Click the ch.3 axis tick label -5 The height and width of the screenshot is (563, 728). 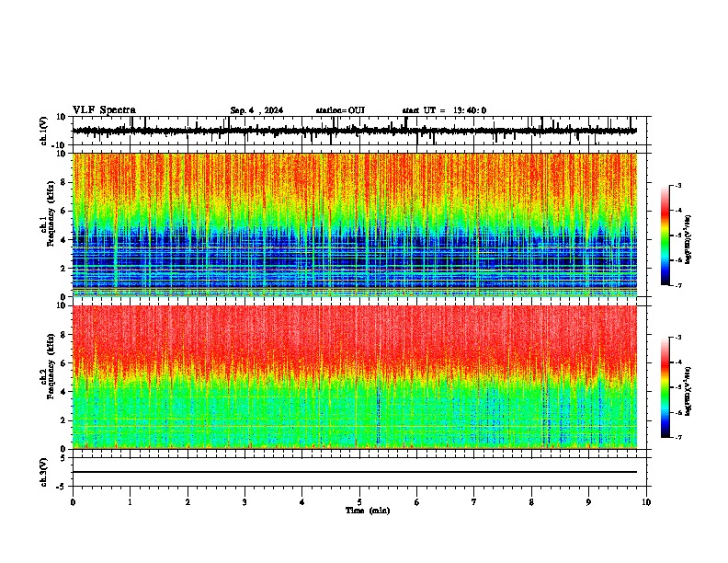62,487
